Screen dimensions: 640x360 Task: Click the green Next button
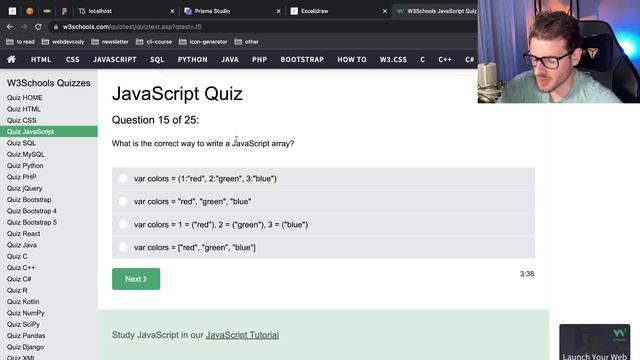(136, 279)
